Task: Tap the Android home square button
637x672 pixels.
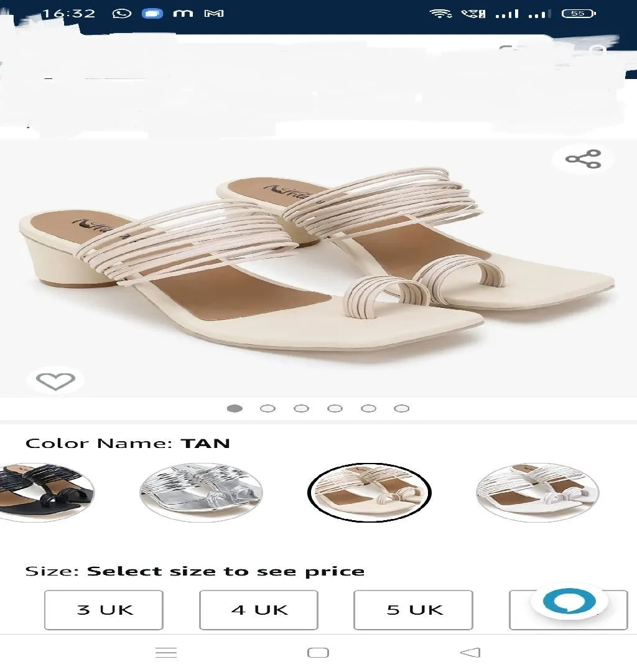Action: (x=318, y=652)
